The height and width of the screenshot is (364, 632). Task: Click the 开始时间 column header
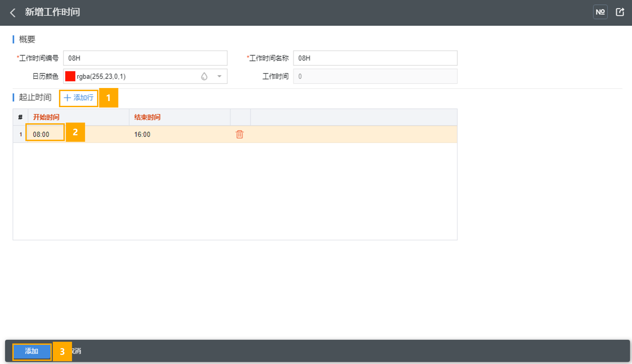pyautogui.click(x=46, y=117)
